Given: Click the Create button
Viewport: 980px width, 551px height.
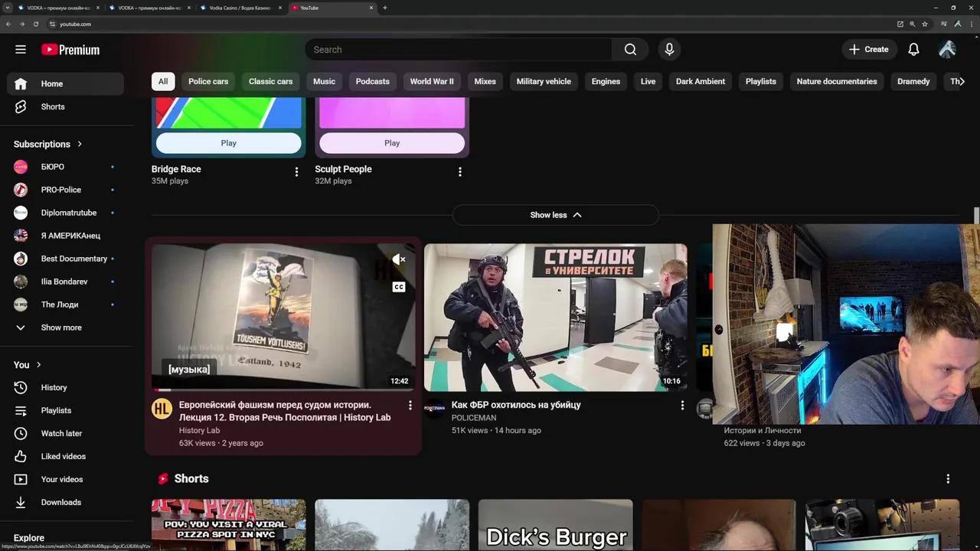Looking at the screenshot, I should click(x=868, y=50).
